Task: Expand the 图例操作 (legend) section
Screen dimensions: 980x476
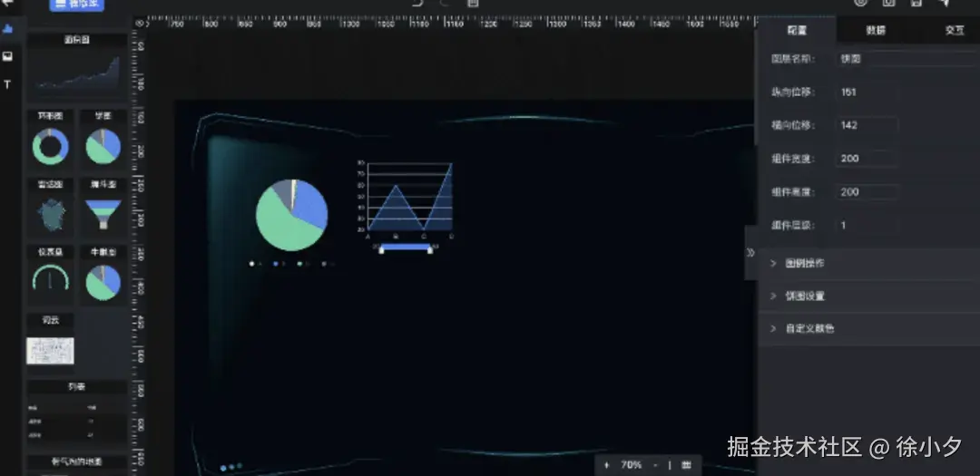Action: 868,264
